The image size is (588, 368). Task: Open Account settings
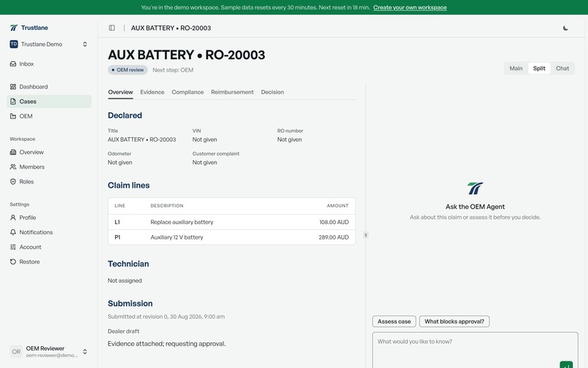(49, 247)
